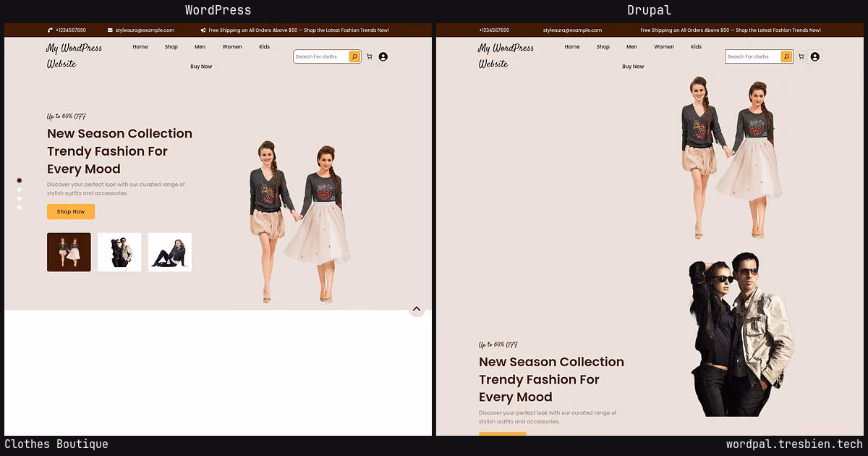Select the first slider dot in WordPress hero
Screen dimensions: 868x456
tap(20, 180)
